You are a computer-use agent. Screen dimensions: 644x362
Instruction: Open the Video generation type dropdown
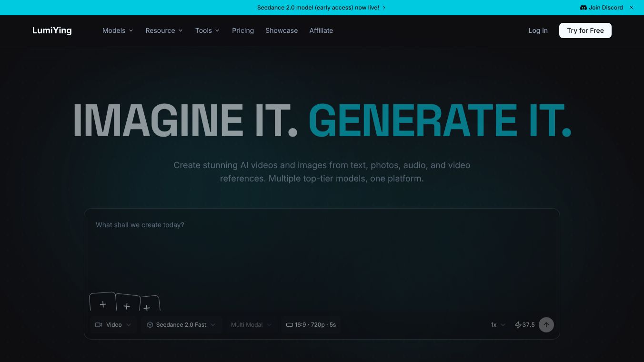click(113, 325)
